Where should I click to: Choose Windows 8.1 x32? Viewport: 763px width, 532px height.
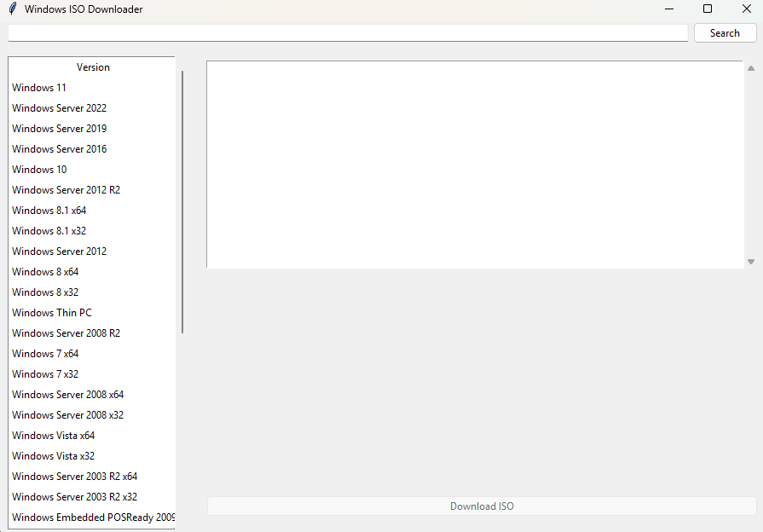click(x=91, y=231)
